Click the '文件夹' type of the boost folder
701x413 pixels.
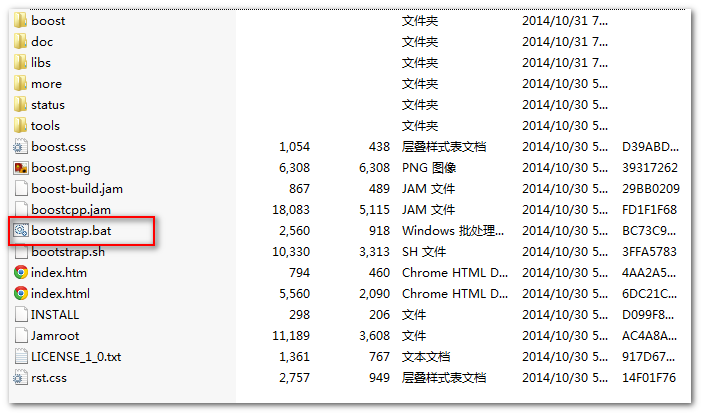420,21
